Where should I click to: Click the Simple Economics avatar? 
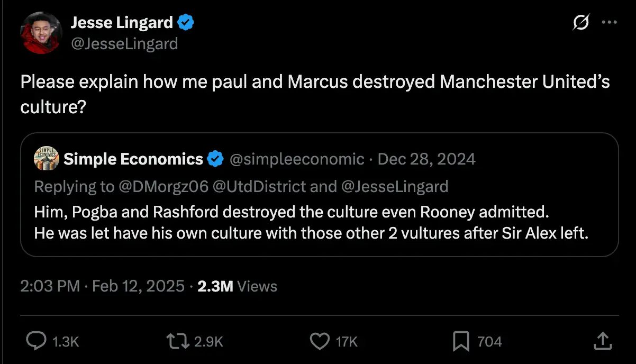(x=46, y=159)
